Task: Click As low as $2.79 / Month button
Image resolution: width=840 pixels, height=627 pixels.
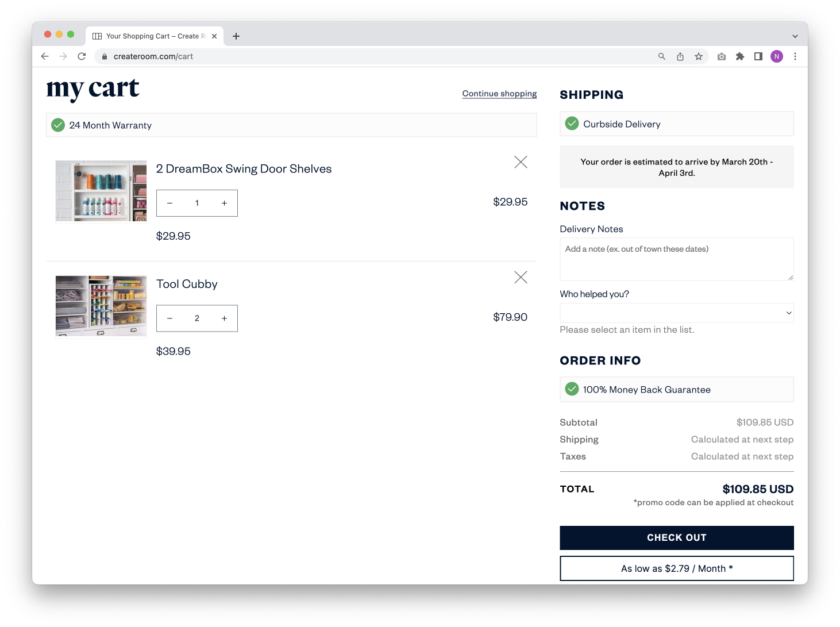Action: (677, 568)
